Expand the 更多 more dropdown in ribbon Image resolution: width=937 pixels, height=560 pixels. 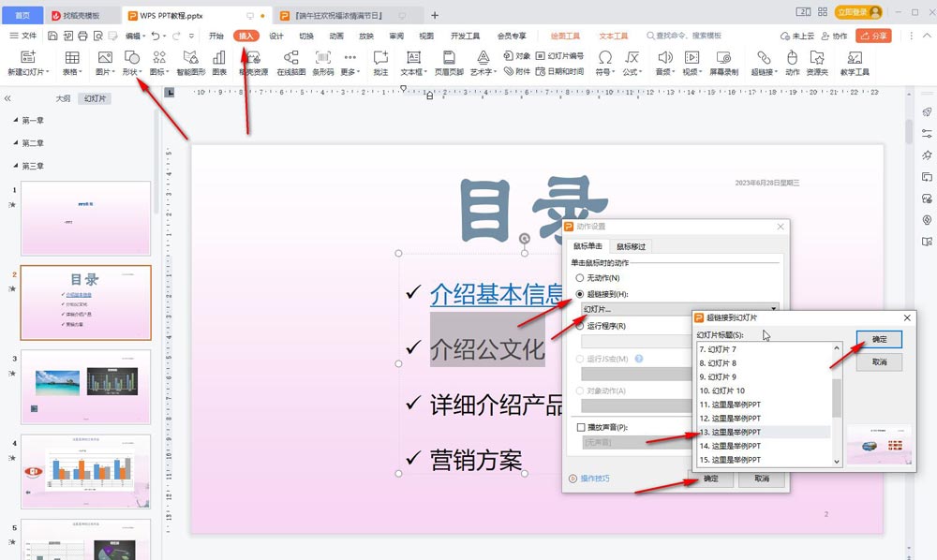tap(350, 72)
